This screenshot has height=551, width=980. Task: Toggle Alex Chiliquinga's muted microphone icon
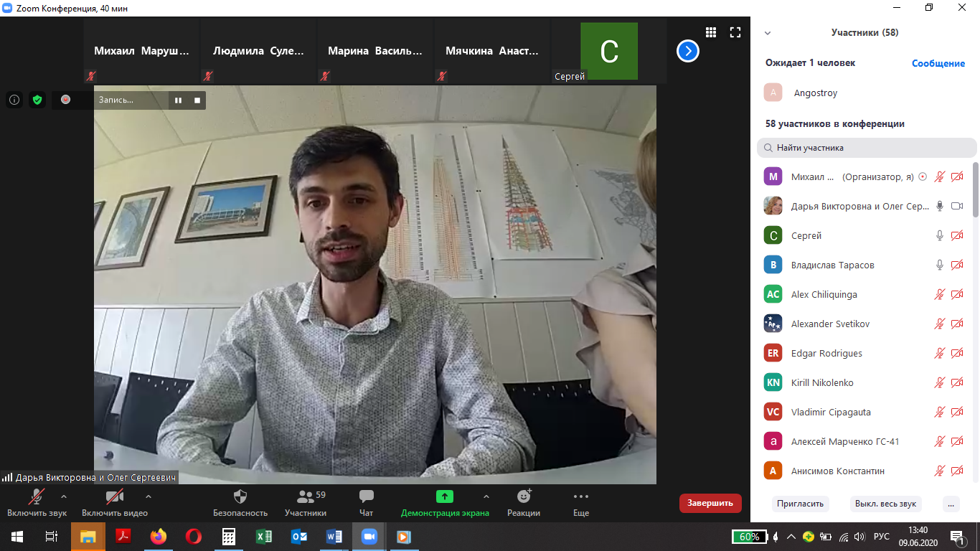point(940,294)
